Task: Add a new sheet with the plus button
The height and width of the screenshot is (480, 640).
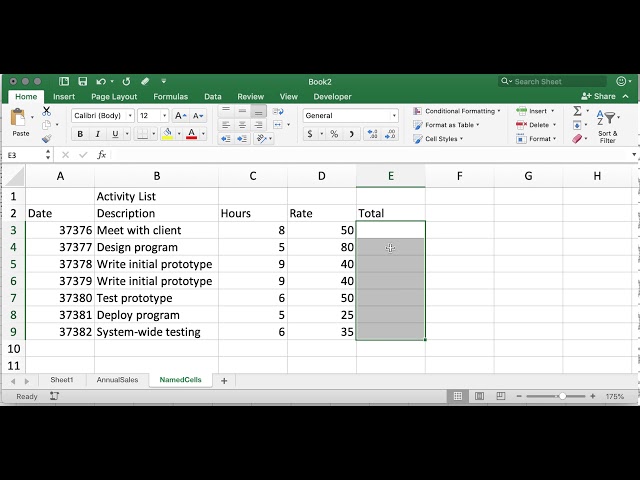Action: pyautogui.click(x=224, y=380)
